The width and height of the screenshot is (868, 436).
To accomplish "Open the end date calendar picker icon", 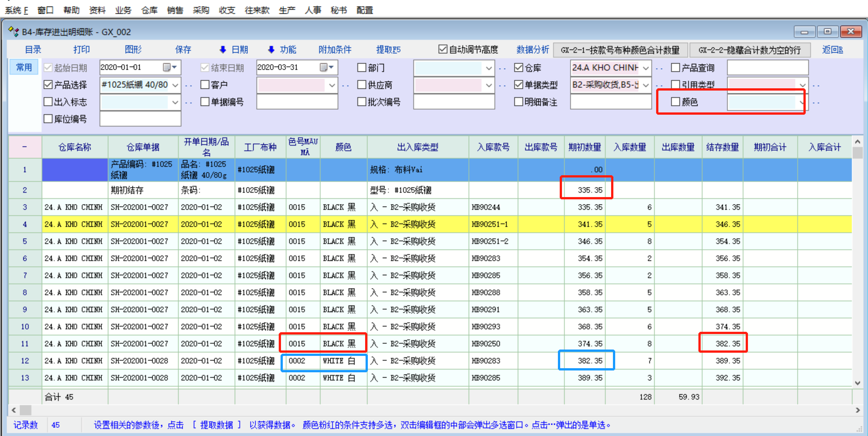I will 324,67.
